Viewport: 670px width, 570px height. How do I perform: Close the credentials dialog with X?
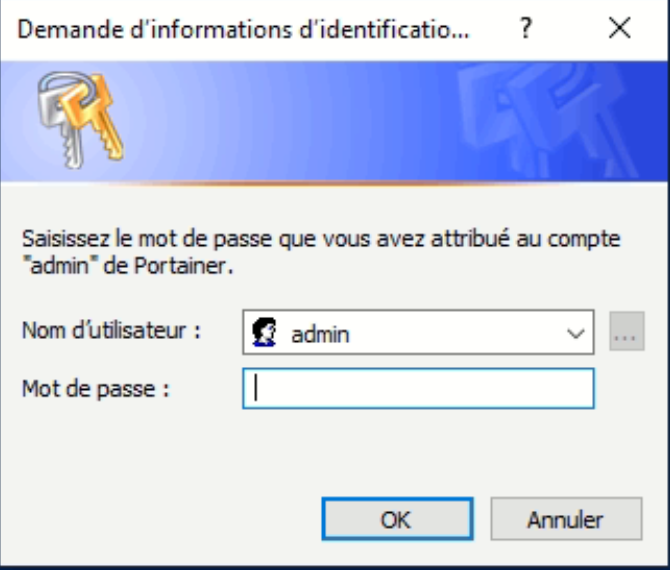click(620, 29)
